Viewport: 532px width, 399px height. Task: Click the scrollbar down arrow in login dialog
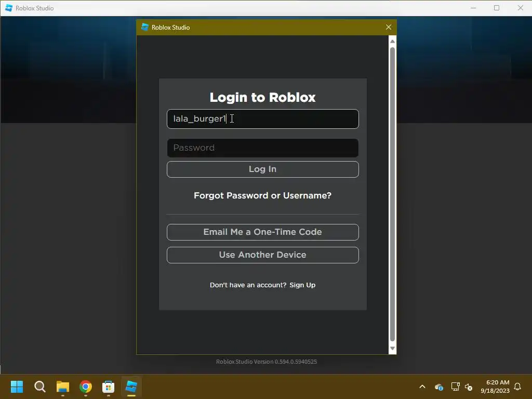pos(392,349)
